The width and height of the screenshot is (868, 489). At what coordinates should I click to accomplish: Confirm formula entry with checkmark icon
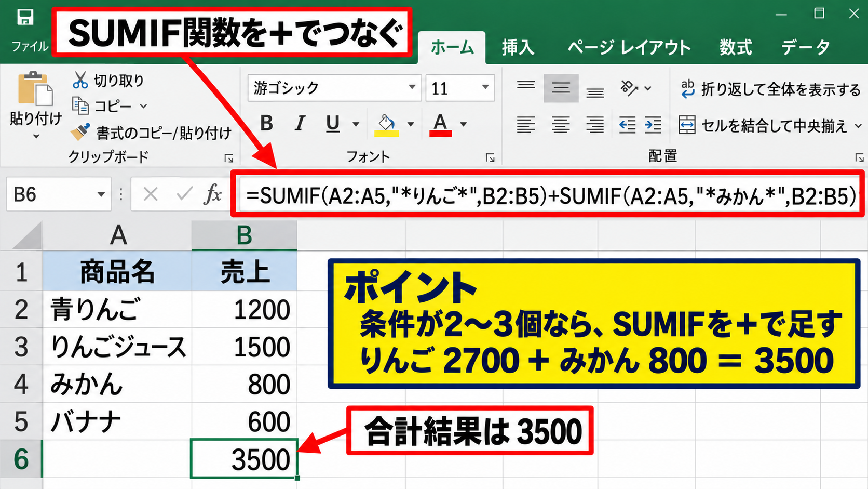click(184, 194)
